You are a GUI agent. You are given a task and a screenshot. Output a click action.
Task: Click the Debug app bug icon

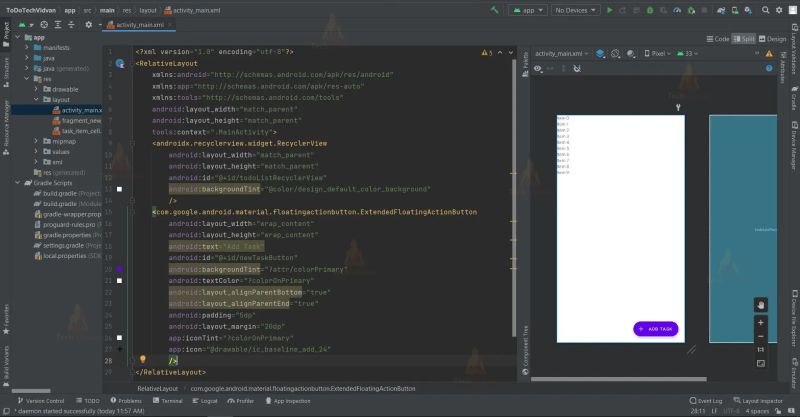pos(649,10)
